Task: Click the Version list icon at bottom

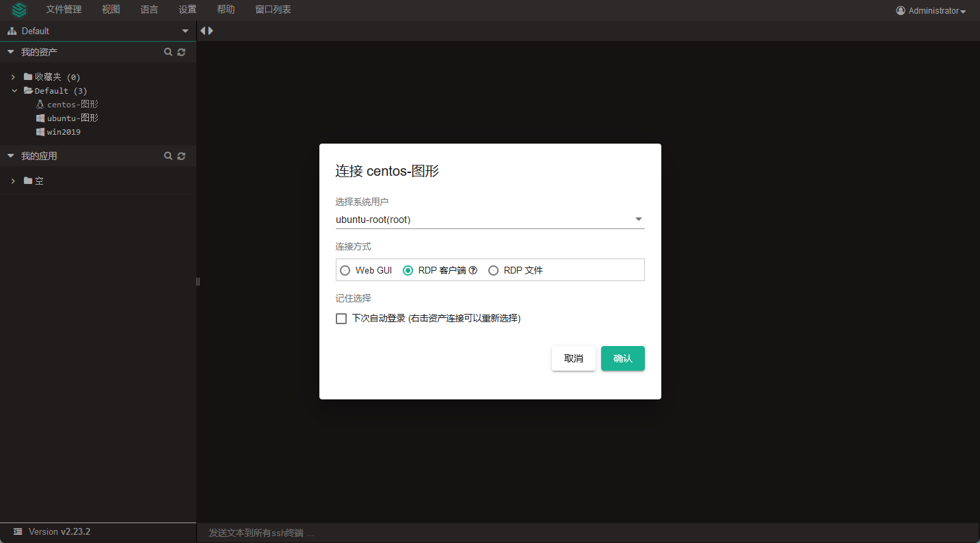Action: pos(18,531)
